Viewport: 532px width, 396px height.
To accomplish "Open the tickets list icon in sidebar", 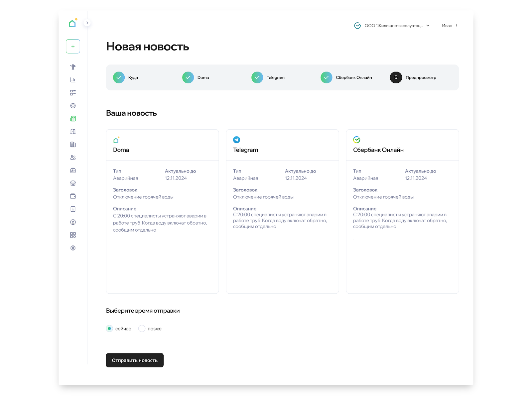I will click(x=73, y=93).
